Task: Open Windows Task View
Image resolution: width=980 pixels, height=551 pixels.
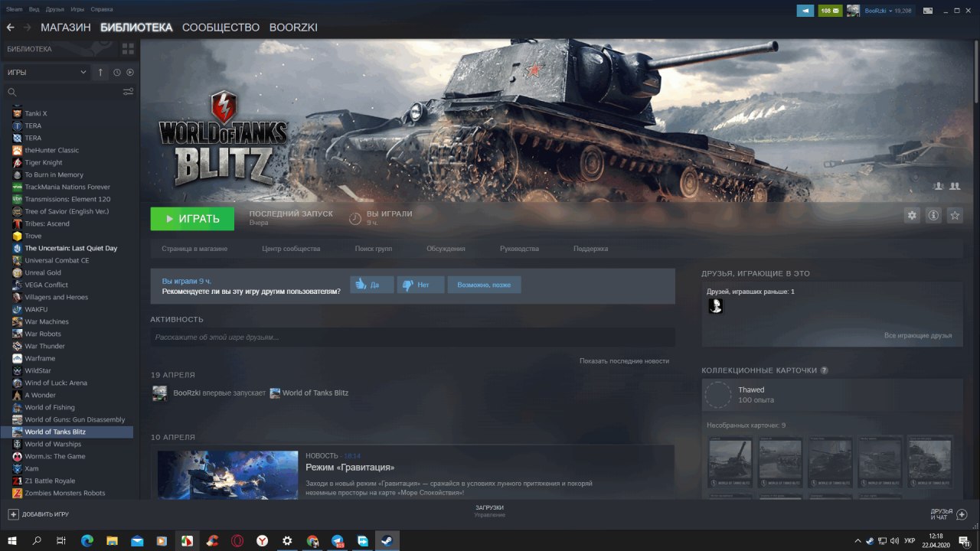Action: 61,540
